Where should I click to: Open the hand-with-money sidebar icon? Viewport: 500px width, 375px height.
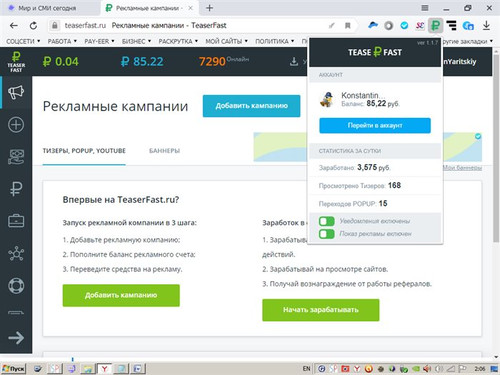point(16,157)
